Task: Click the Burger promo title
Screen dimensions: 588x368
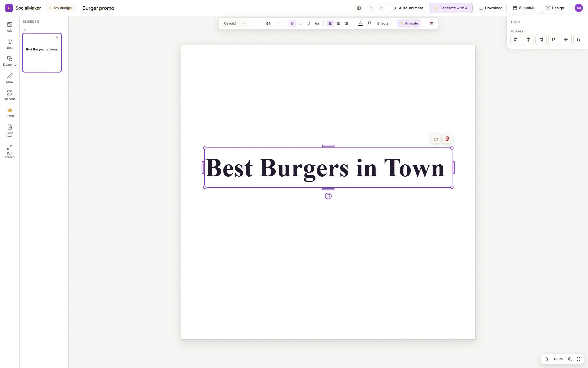Action: coord(98,8)
